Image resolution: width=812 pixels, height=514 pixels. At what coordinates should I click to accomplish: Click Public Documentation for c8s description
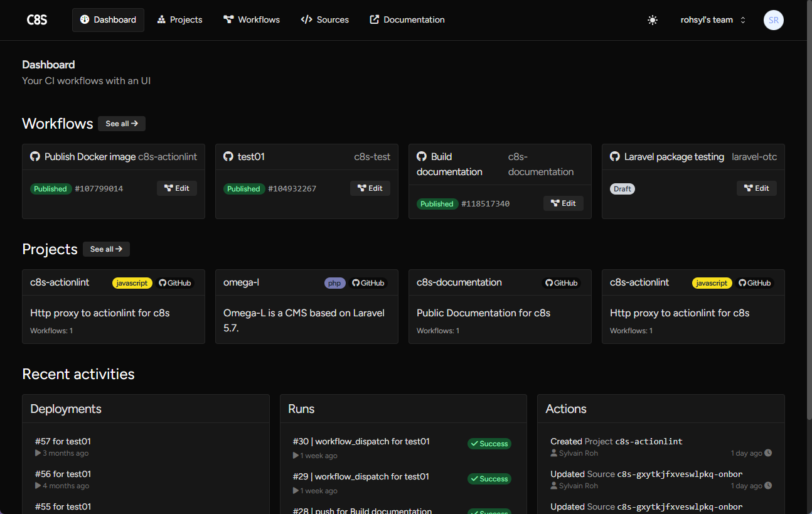click(483, 313)
